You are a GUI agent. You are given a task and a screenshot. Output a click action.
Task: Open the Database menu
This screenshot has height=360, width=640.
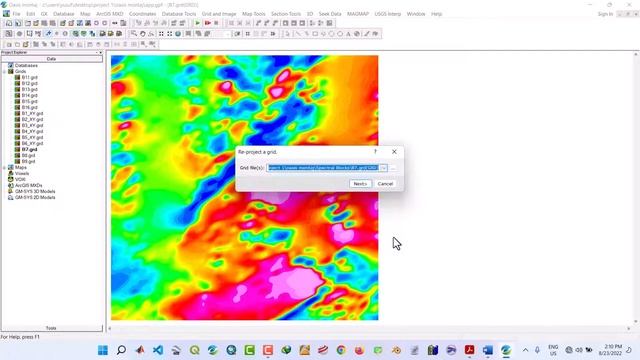click(64, 14)
